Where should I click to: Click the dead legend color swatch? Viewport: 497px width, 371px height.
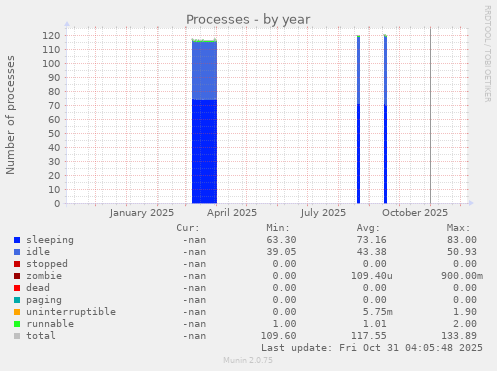17,288
